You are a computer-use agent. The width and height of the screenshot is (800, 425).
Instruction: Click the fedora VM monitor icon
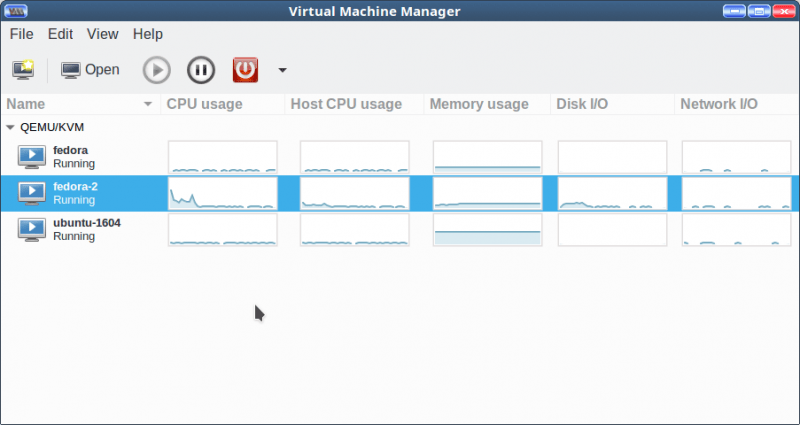[32, 157]
